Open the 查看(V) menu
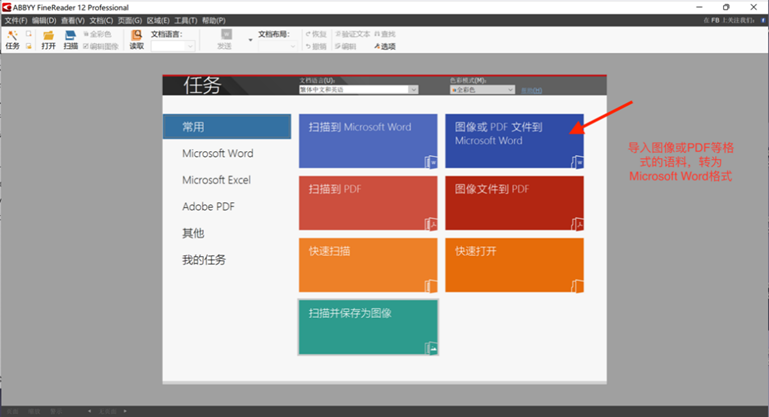 click(73, 21)
